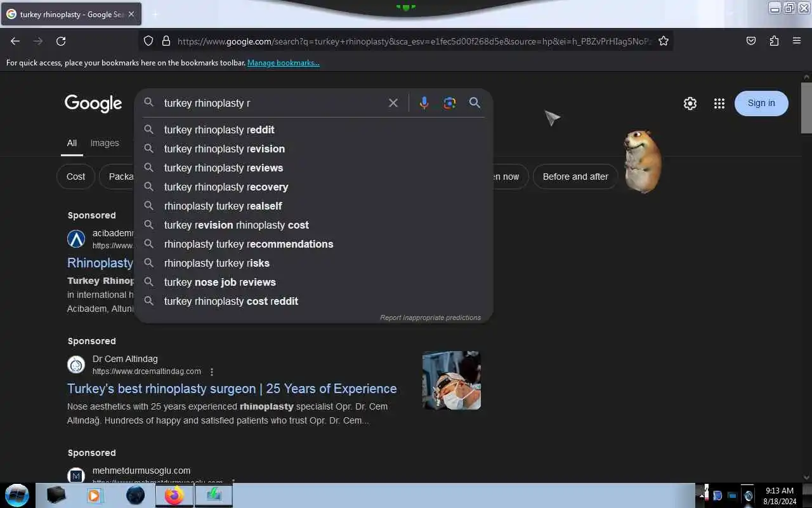Viewport: 812px width, 508px height.
Task: Bookmark this page with the star icon
Action: click(664, 41)
